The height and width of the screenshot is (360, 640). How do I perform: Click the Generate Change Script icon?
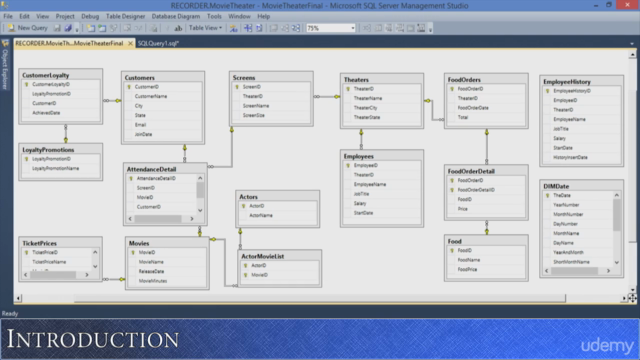(x=153, y=28)
